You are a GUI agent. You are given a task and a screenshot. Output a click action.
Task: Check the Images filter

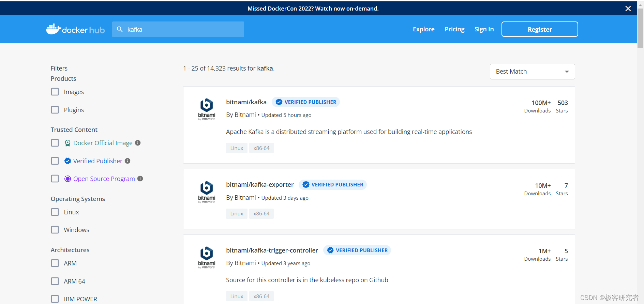tap(55, 92)
